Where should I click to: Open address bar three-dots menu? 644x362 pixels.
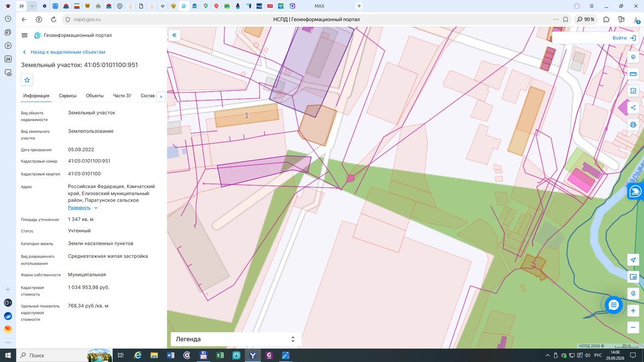tap(556, 19)
